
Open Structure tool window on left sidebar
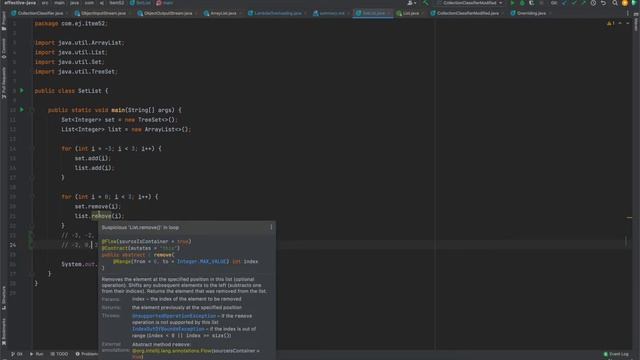pyautogui.click(x=4, y=298)
